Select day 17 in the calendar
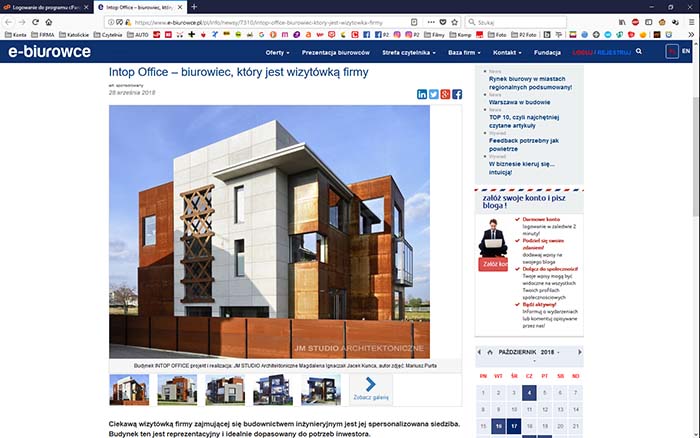This screenshot has width=700, height=438. 514,426
